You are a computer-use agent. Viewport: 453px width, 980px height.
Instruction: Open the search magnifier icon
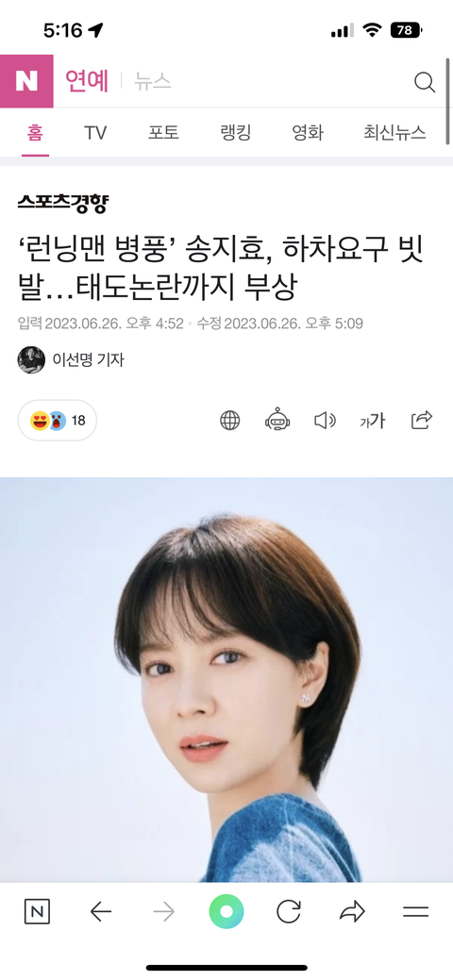tap(425, 82)
